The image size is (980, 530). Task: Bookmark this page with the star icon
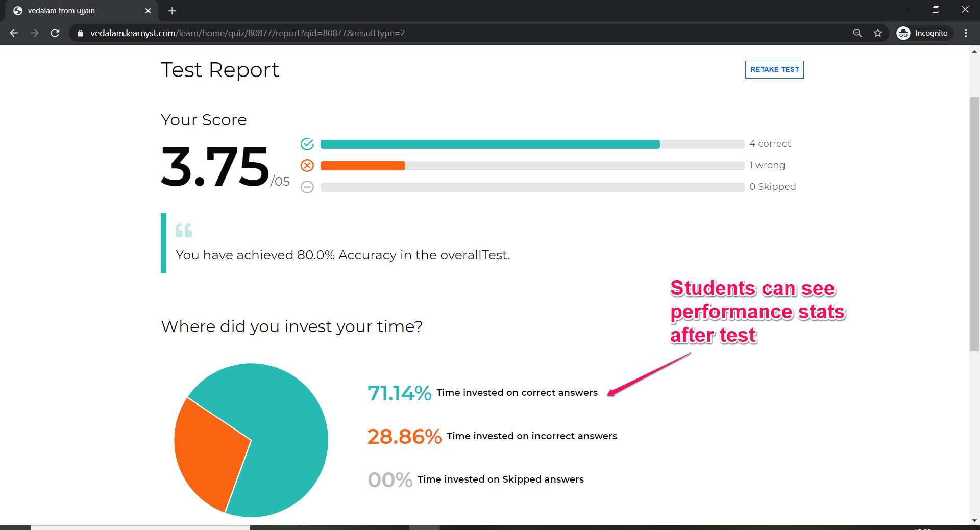878,33
